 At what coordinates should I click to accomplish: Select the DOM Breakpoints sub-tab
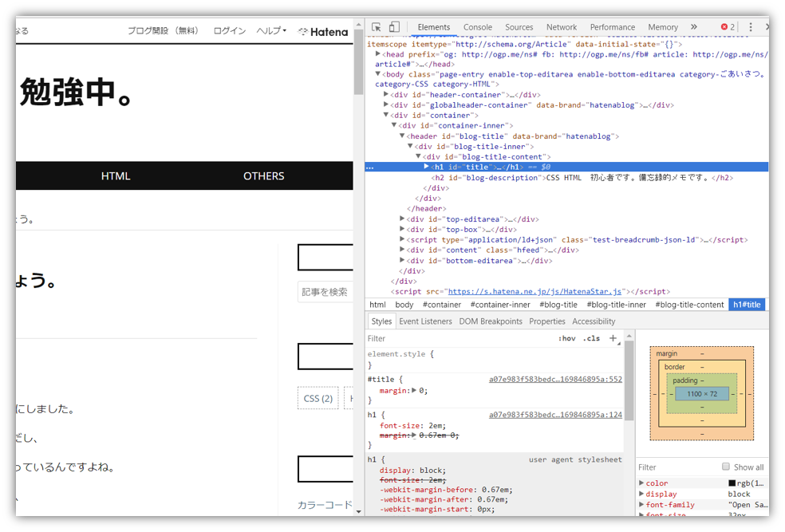coord(491,321)
